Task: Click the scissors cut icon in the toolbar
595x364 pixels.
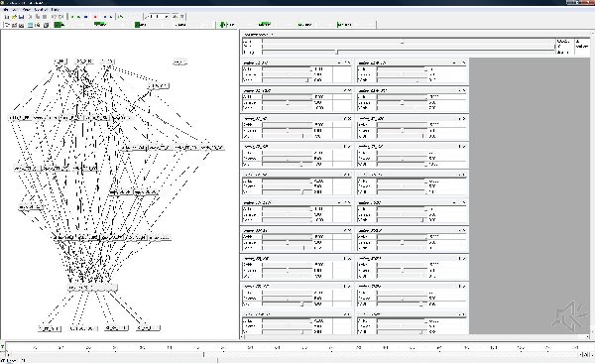Action: [31, 17]
